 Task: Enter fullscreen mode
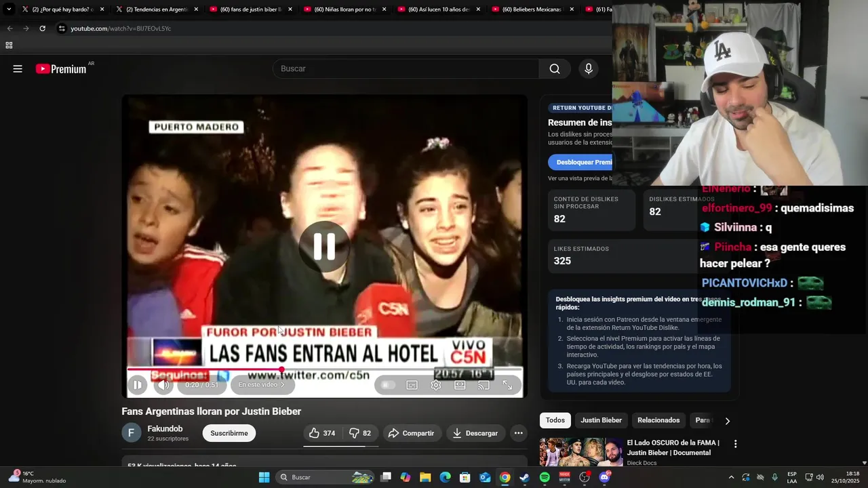click(507, 385)
